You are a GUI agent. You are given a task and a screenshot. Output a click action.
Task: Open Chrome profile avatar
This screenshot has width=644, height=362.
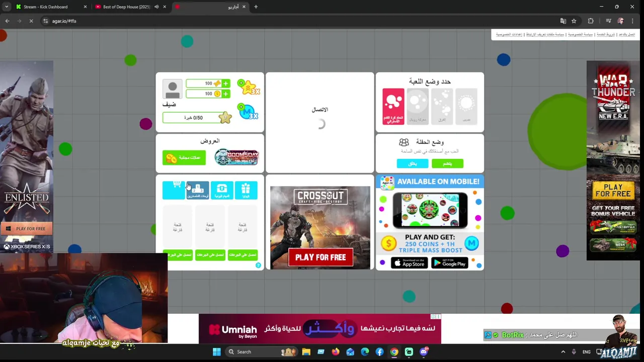pyautogui.click(x=620, y=21)
